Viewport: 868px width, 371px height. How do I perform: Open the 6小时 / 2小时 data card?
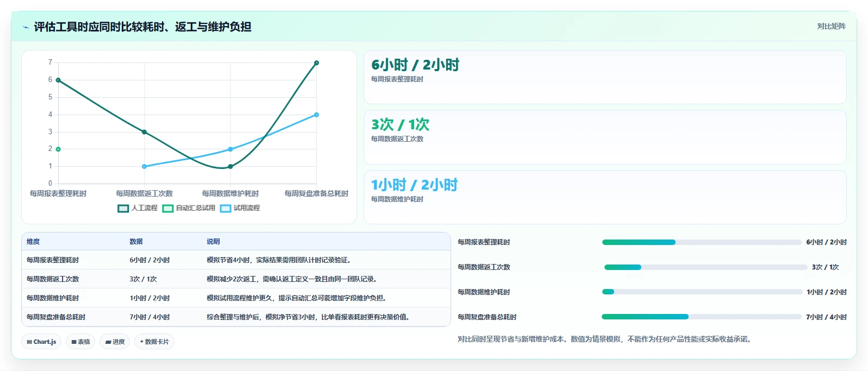coord(605,77)
